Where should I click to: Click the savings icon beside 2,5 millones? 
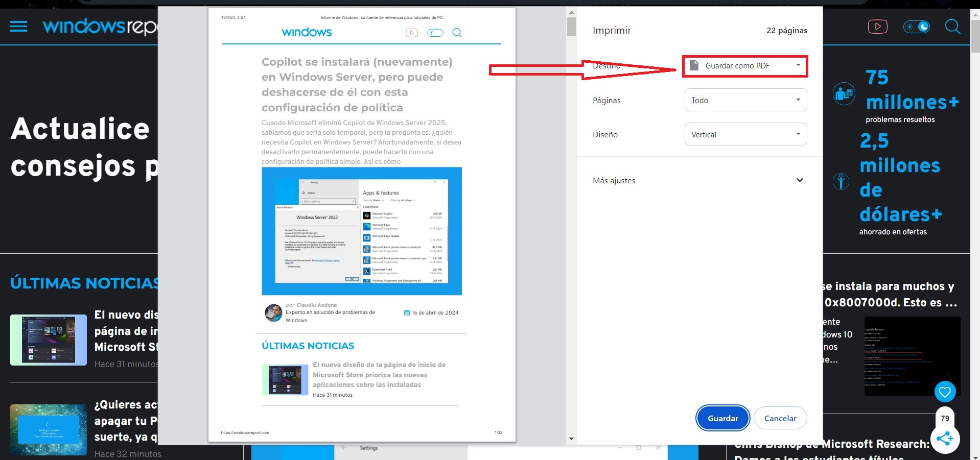click(x=841, y=181)
